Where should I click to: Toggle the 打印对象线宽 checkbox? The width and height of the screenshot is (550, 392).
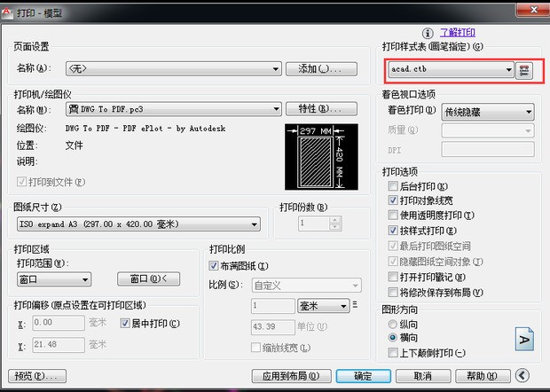click(393, 200)
